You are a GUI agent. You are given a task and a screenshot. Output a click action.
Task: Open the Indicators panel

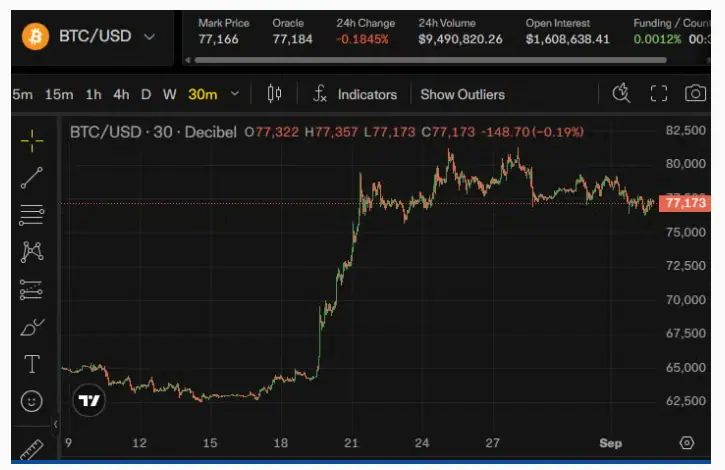pos(355,94)
